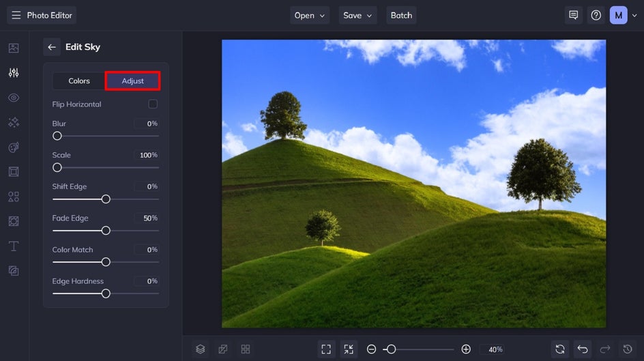Viewport: 644px width, 361px height.
Task: Click the Fade Edge slider handle
Action: tap(106, 231)
